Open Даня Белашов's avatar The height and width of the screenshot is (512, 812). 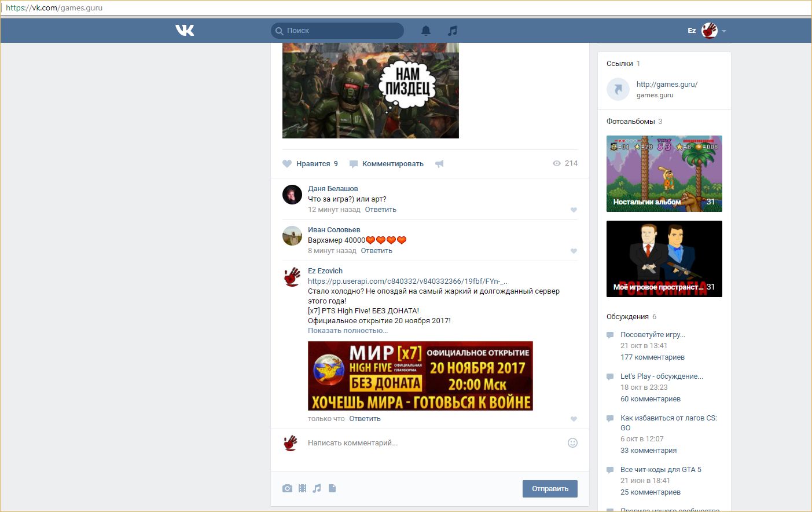tap(292, 195)
